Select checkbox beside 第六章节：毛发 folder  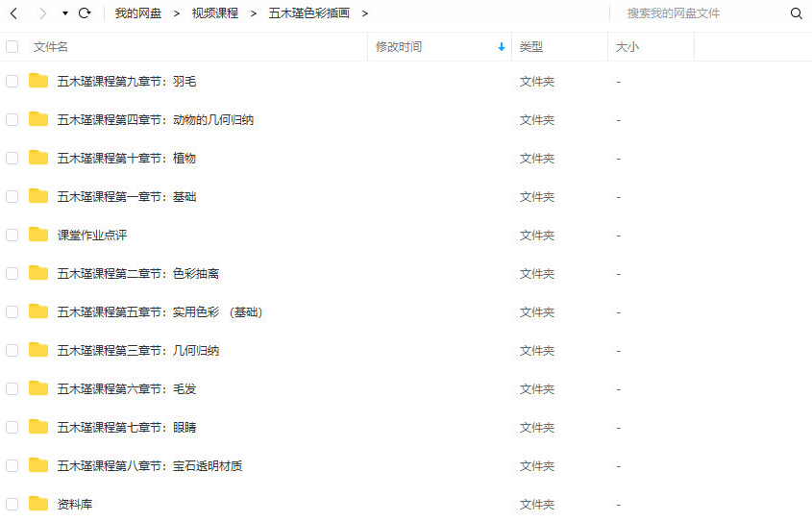[12, 388]
